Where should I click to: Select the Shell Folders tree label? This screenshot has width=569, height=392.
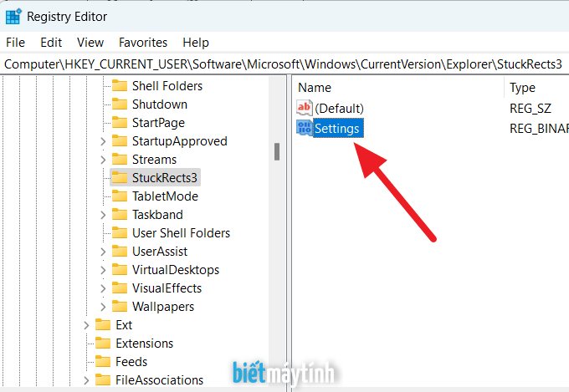coord(167,86)
